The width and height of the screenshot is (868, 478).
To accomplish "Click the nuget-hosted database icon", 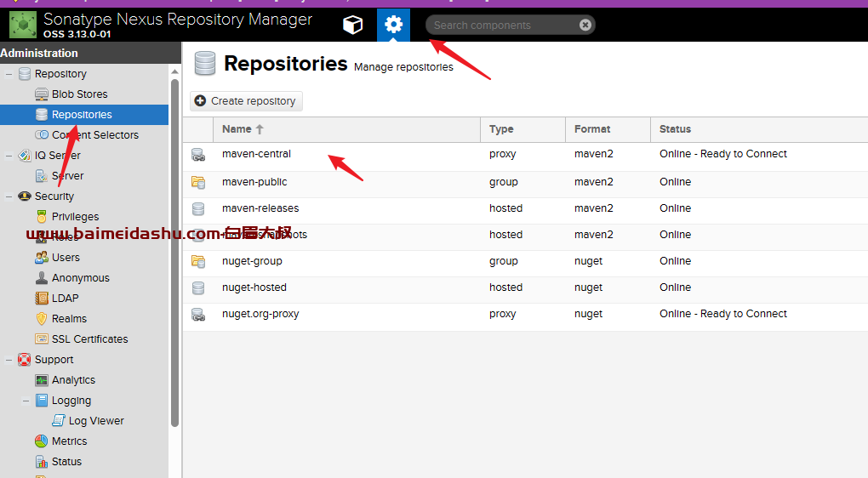I will click(198, 287).
